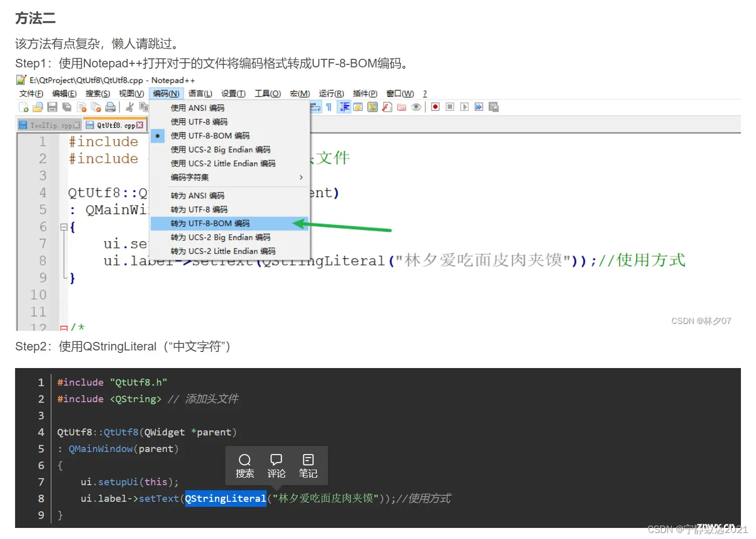Click the open 编码(N) menu header
Screen dimensions: 756x539
coord(166,94)
